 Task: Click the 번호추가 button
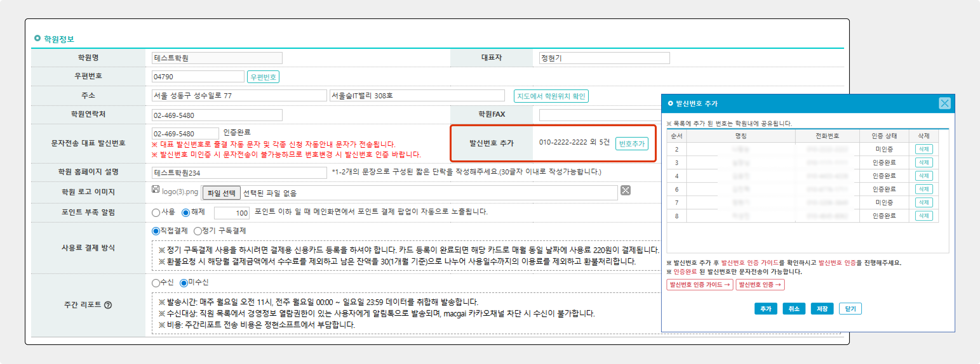pyautogui.click(x=632, y=144)
